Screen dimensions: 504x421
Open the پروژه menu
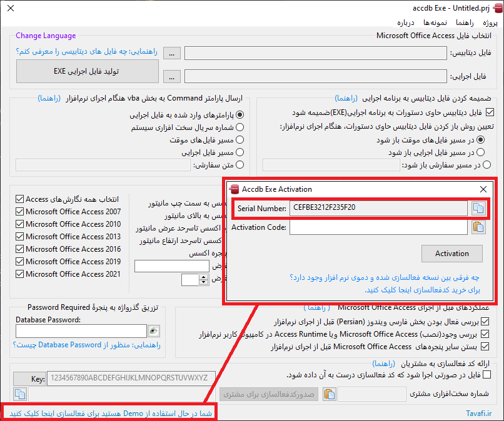click(x=490, y=23)
